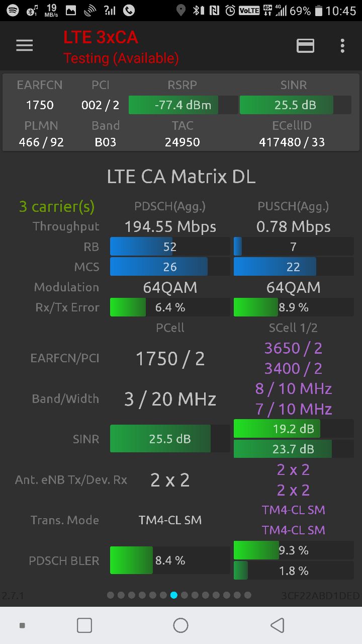Image resolution: width=362 pixels, height=644 pixels.
Task: Tap the PCell PDSCH BLER 8.4 % bar
Action: [170, 560]
